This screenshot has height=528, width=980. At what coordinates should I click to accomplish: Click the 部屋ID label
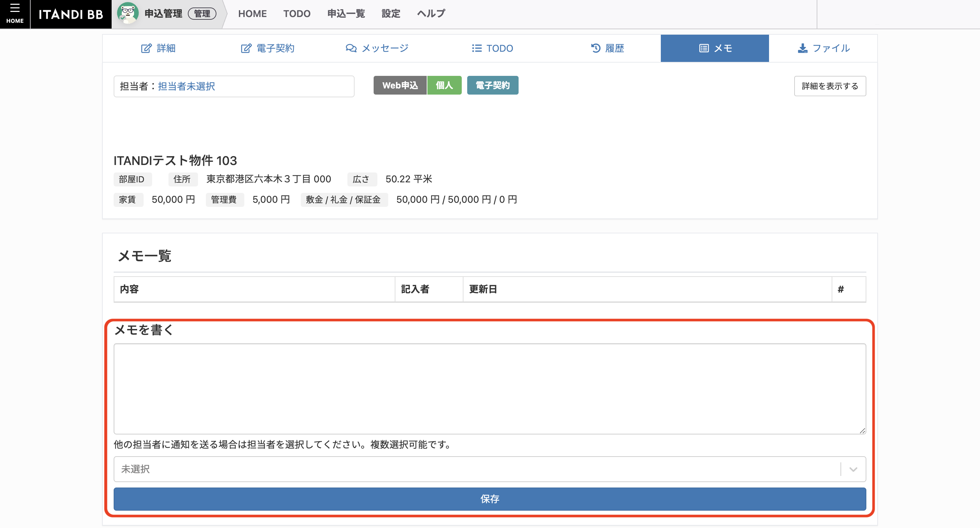132,179
